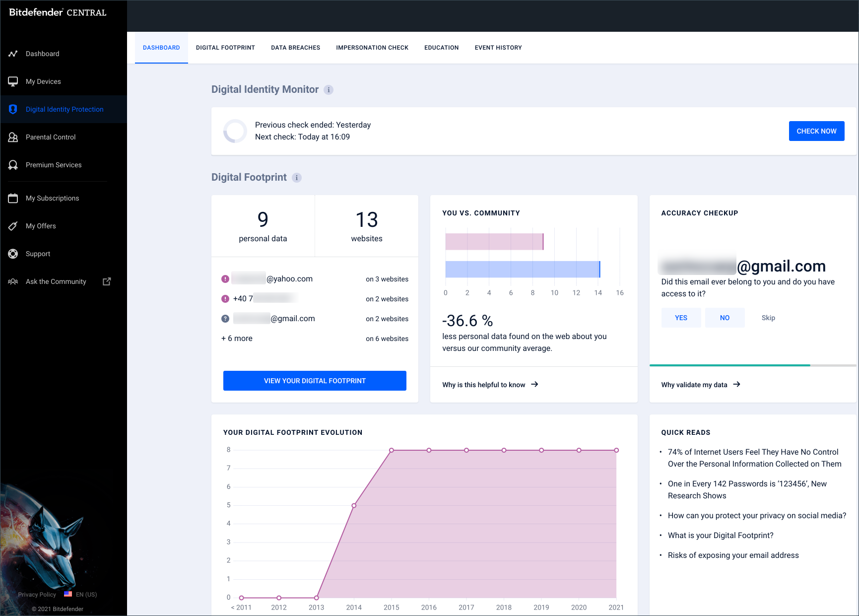This screenshot has height=616, width=859.
Task: Open 'How can you protect your privacy' article
Action: point(757,516)
